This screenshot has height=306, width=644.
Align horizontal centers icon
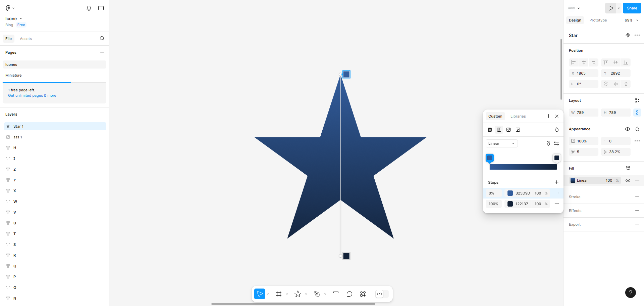[x=584, y=62]
